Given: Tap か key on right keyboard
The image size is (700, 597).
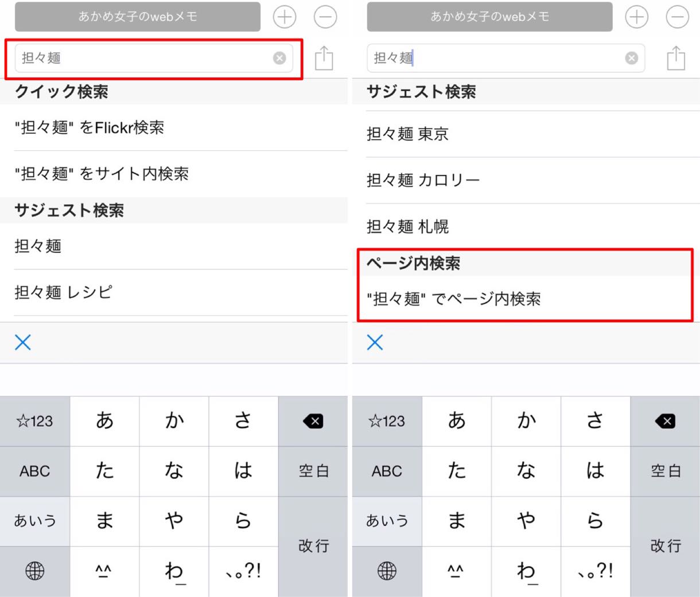Looking at the screenshot, I should (526, 422).
